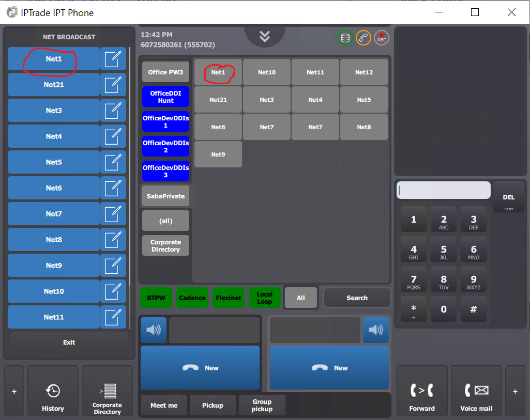
Task: Show All entries filter button
Action: coord(301,298)
